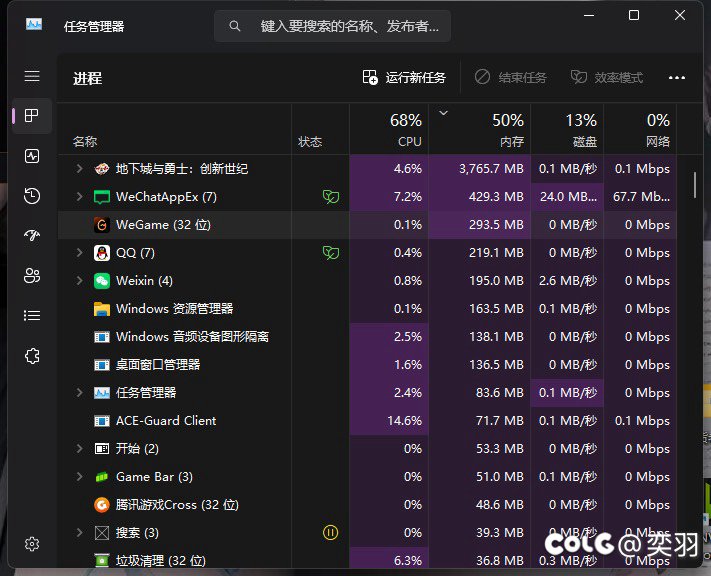This screenshot has width=711, height=576.
Task: Open the three-dot more options menu
Action: point(677,78)
